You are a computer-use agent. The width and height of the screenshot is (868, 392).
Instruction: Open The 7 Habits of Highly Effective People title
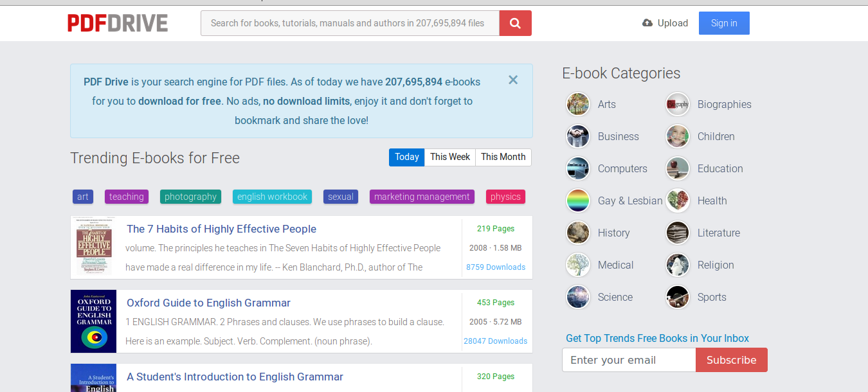222,229
